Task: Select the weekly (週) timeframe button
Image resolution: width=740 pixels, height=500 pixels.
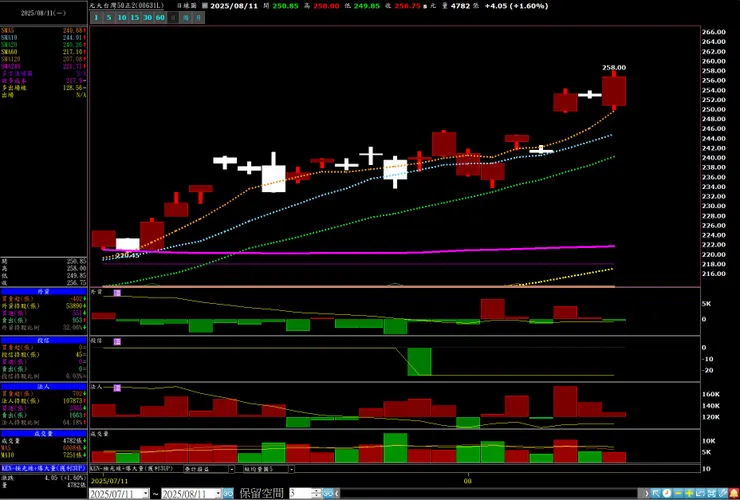Action: point(186,17)
